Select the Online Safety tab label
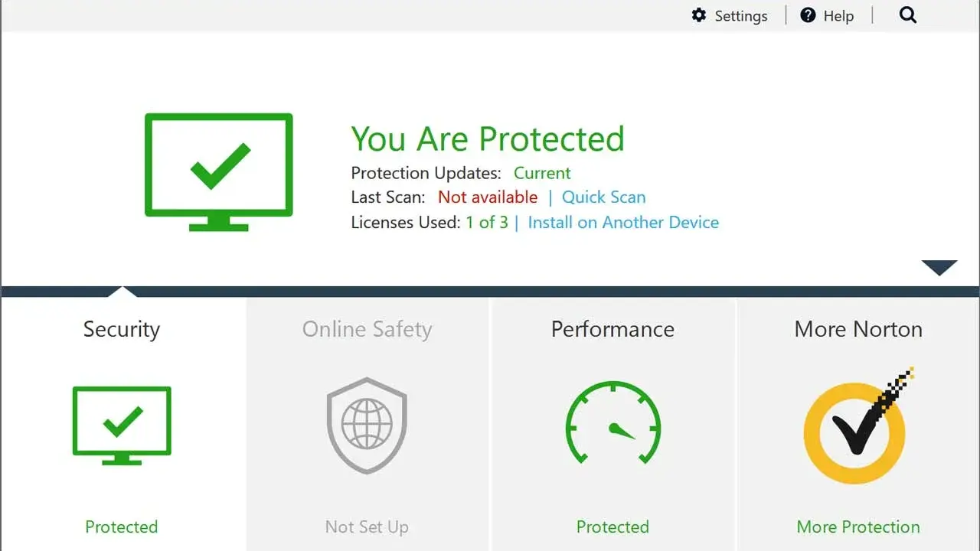This screenshot has height=551, width=980. [367, 329]
